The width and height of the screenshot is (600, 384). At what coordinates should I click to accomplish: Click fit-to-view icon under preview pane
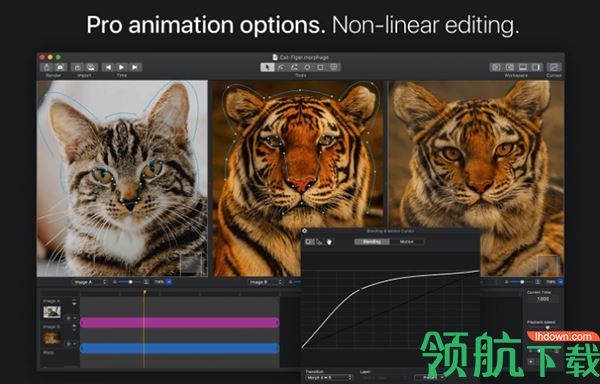point(538,282)
